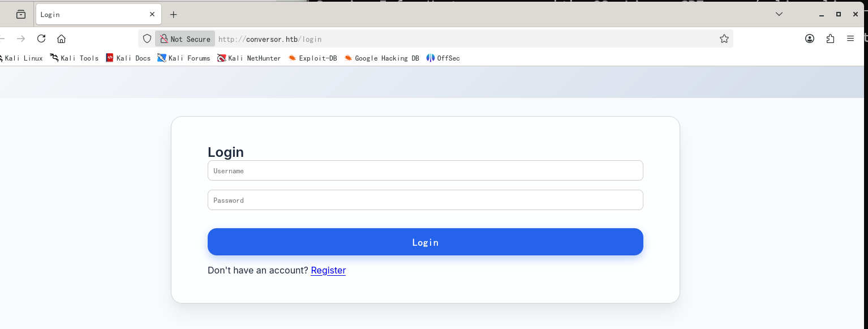Select the Login browser tab
The image size is (868, 329).
pos(91,14)
